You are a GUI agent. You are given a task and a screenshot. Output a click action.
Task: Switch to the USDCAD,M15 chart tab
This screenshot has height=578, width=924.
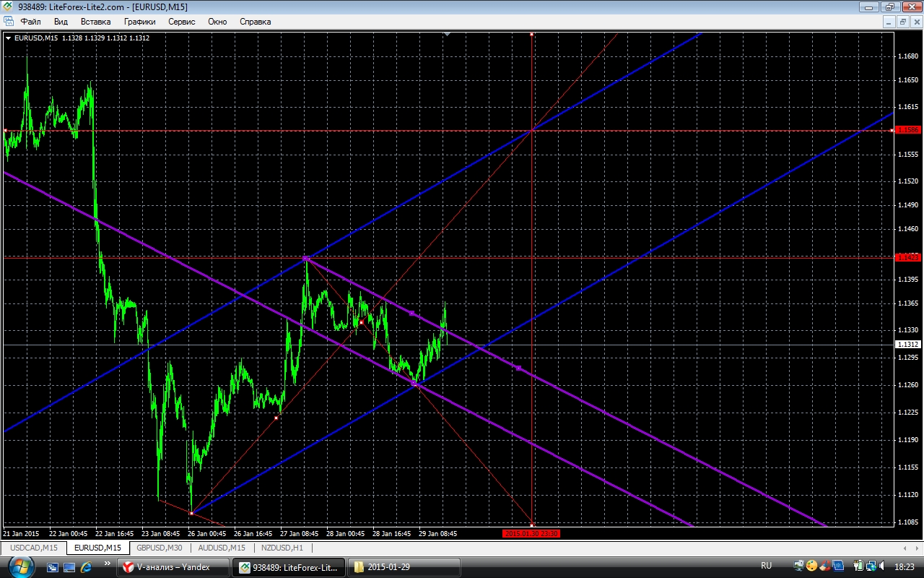[x=33, y=548]
